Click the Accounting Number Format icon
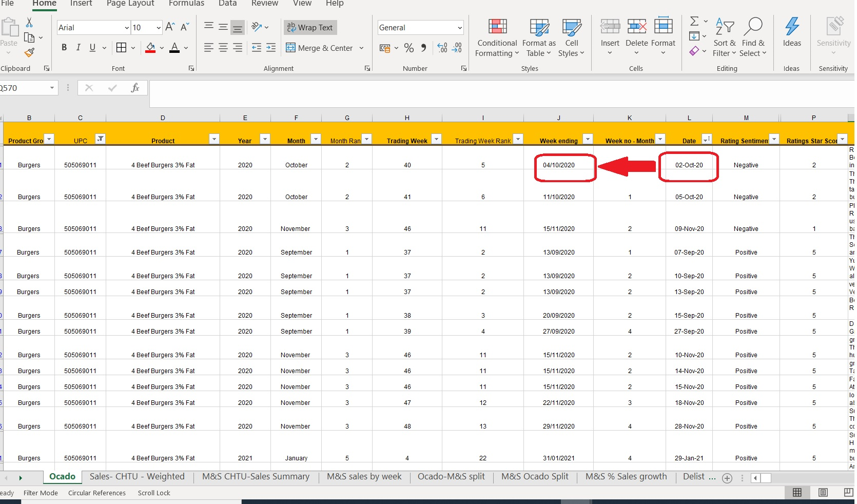This screenshot has height=504, width=857. pyautogui.click(x=385, y=48)
